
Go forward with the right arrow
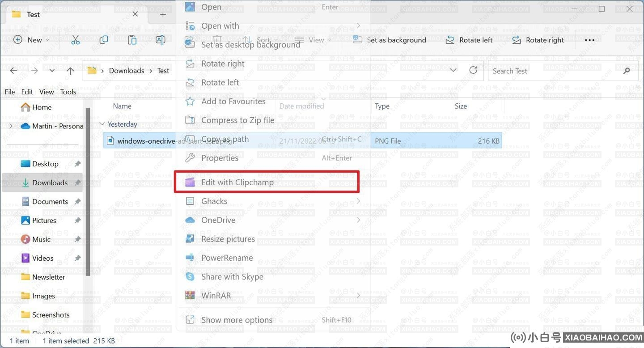(x=34, y=71)
